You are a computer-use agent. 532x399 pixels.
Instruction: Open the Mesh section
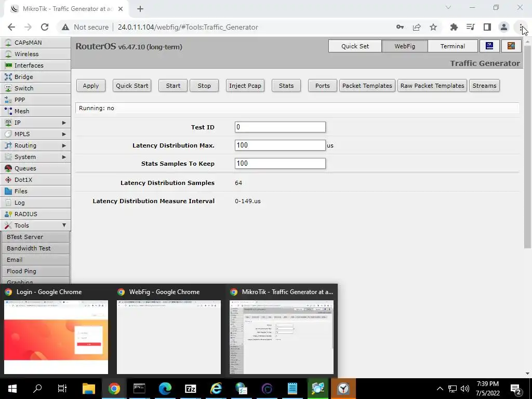[x=35, y=111]
